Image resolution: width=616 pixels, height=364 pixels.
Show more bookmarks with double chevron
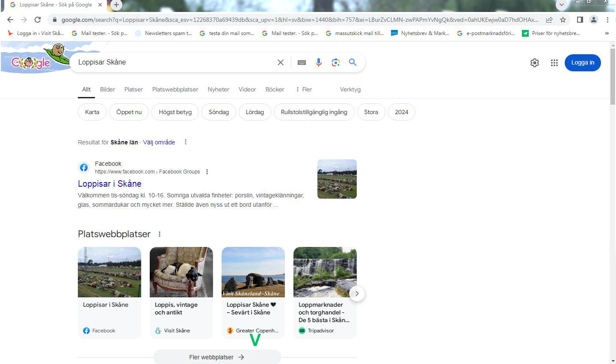607,33
